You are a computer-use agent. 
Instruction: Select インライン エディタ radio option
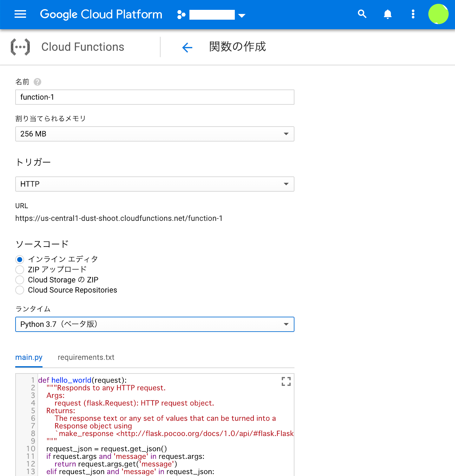pyautogui.click(x=20, y=260)
